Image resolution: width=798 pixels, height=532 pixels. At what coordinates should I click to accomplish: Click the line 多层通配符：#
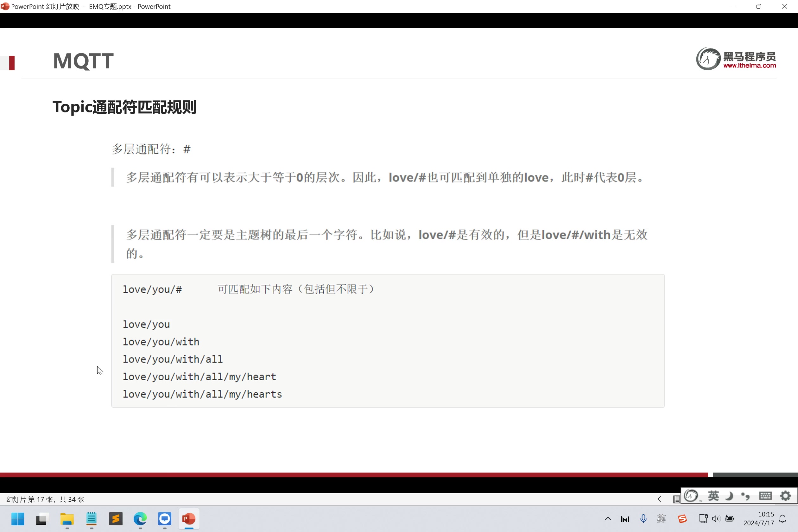point(151,149)
